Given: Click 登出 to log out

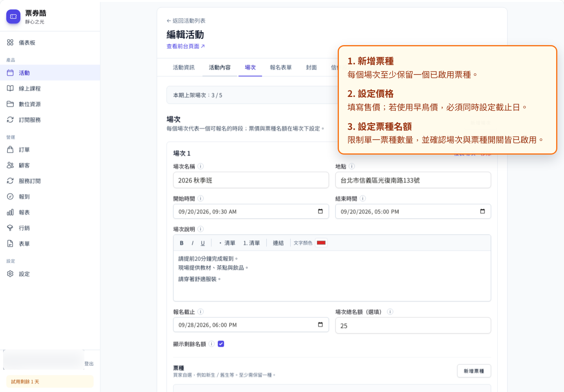Looking at the screenshot, I should click(89, 364).
